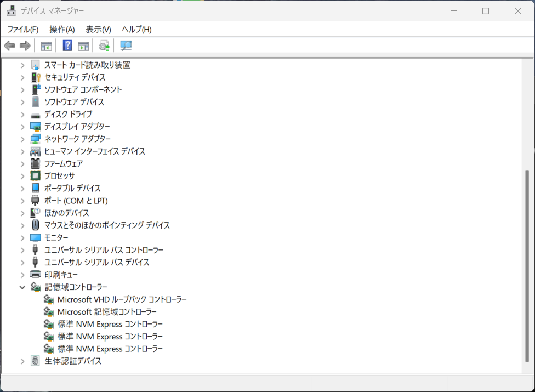
Task: Toggle the show/hide action pane icon
Action: point(83,46)
